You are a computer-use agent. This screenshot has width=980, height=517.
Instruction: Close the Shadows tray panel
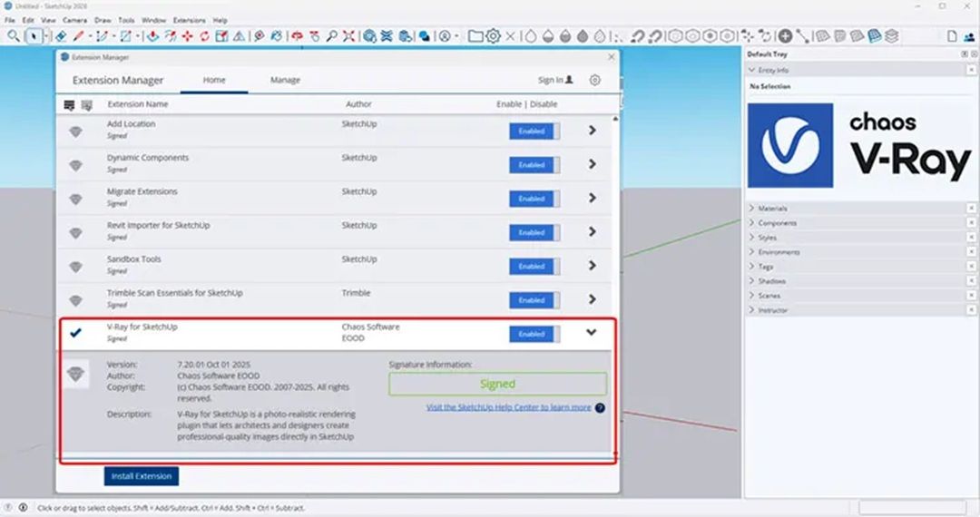972,281
